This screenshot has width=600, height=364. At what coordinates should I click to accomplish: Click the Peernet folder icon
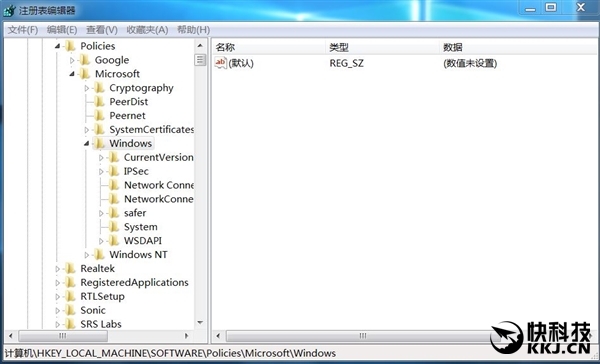point(99,115)
